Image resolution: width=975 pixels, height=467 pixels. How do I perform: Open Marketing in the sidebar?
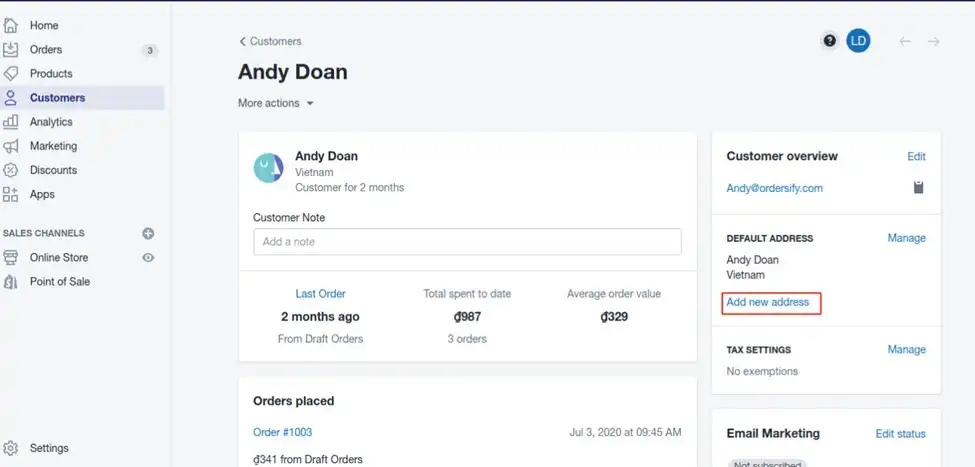tap(53, 146)
